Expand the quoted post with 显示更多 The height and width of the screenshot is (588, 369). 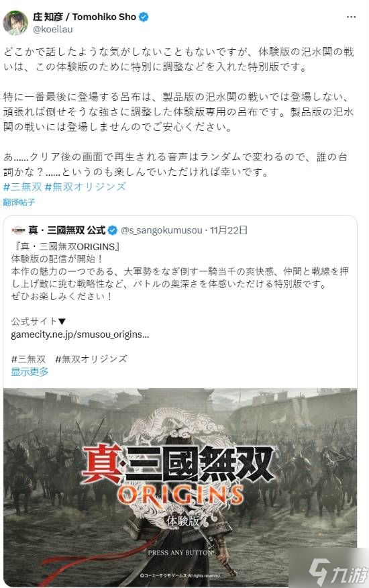[30, 372]
